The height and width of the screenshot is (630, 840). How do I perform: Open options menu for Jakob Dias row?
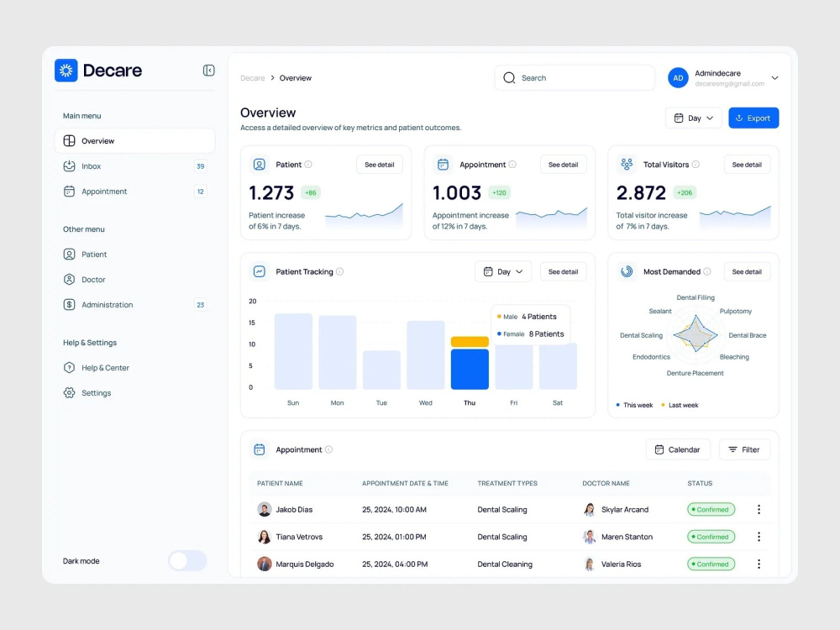click(x=759, y=510)
